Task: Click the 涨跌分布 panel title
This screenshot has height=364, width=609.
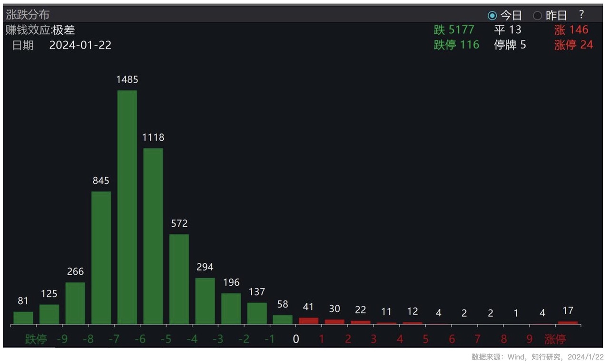Action: pos(28,15)
